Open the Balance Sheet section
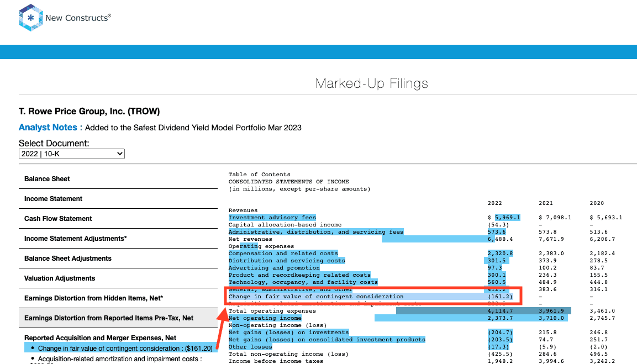Screen dimensions: 637x364 click(x=47, y=179)
